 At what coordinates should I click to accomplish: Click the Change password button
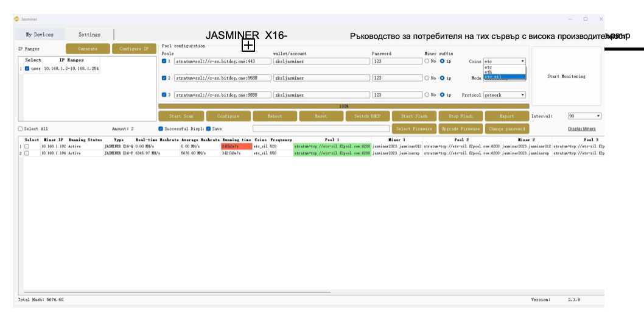[x=507, y=129]
